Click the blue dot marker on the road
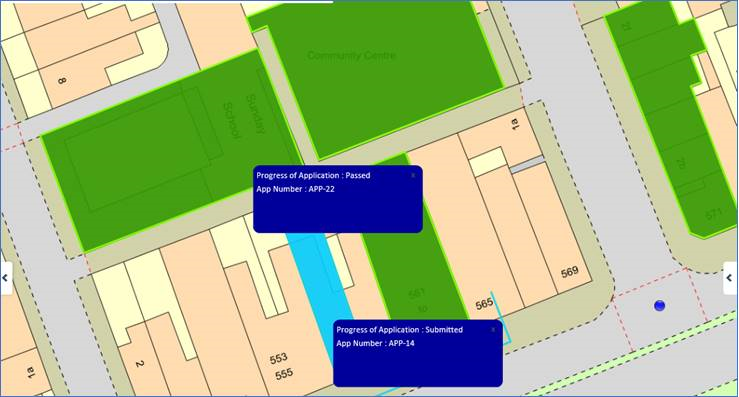 point(659,306)
